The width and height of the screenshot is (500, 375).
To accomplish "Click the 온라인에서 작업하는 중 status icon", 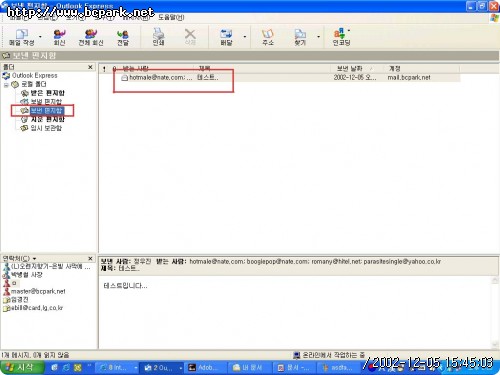I will [296, 355].
